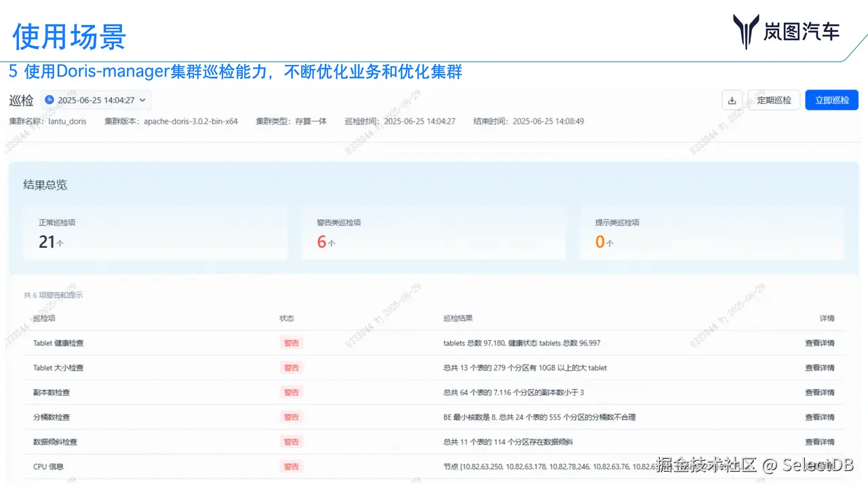The image size is (868, 488).
Task: Select the 正常巡检项 card showing 21
Action: coord(156,234)
